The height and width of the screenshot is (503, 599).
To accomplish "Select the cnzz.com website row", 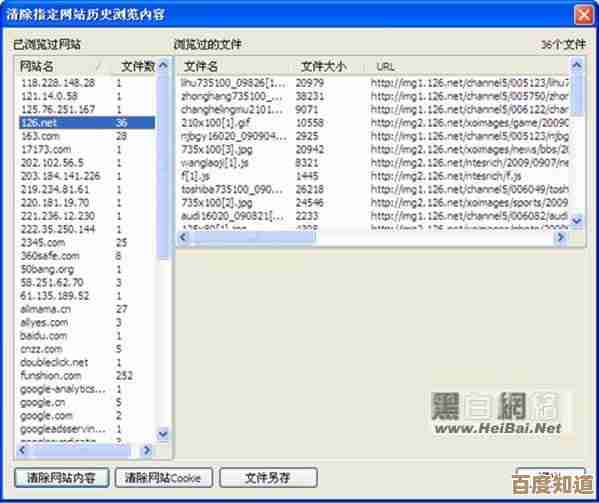I will click(87, 349).
